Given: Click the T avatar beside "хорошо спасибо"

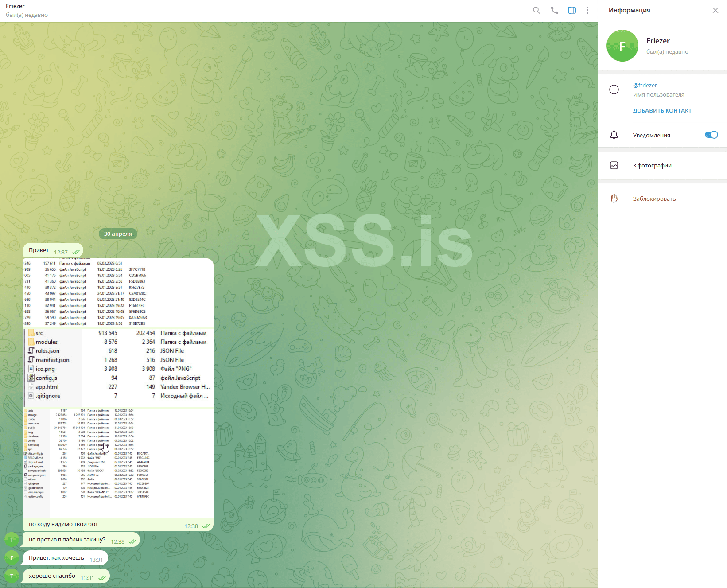Looking at the screenshot, I should 12,576.
